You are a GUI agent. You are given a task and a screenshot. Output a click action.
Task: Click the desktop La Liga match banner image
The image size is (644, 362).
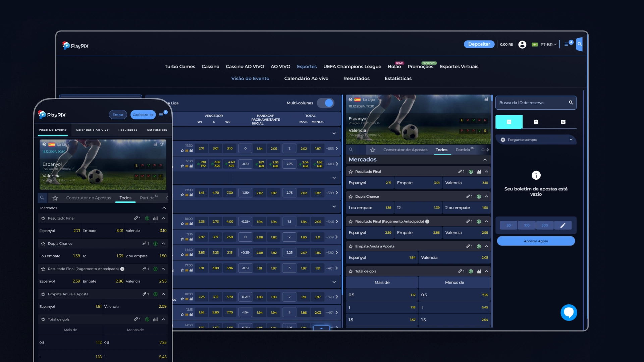[418, 120]
